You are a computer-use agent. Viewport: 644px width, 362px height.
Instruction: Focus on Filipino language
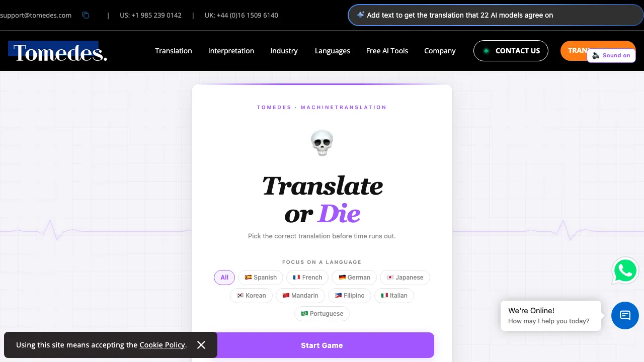pyautogui.click(x=350, y=296)
